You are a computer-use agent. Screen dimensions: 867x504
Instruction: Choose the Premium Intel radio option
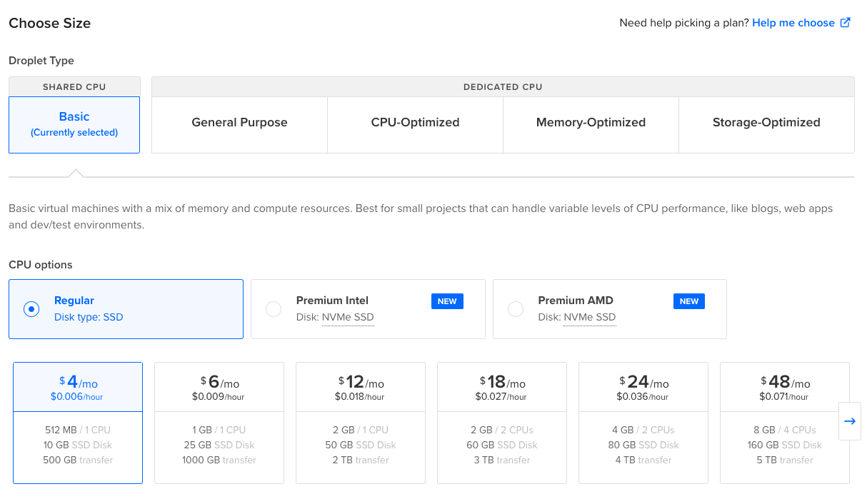pos(274,309)
